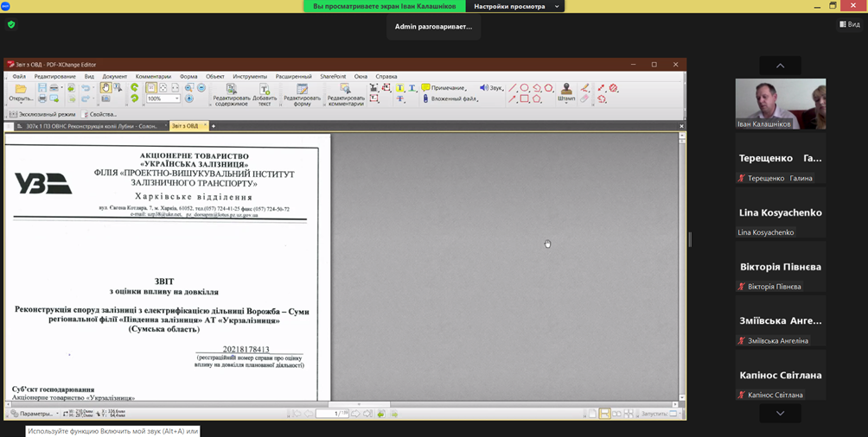Image resolution: width=868 pixels, height=437 pixels.
Task: Select the Fit Width view icon
Action: point(175,87)
